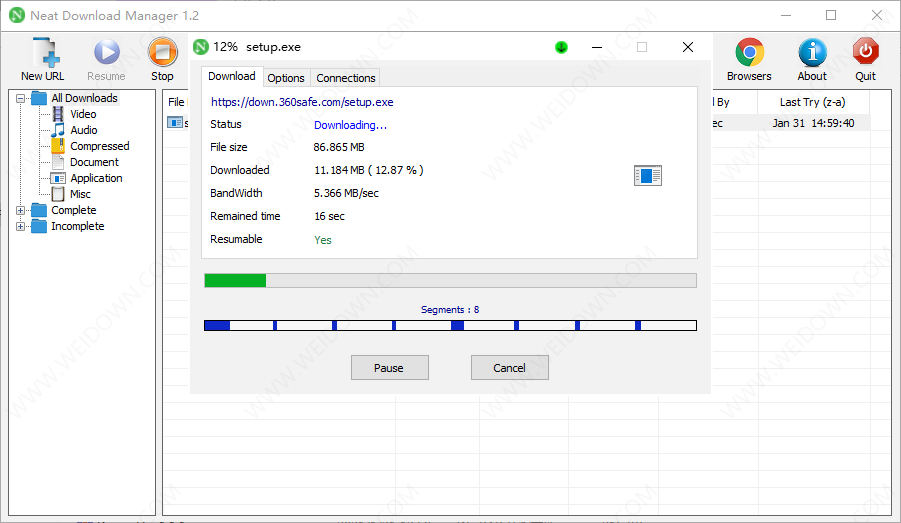The width and height of the screenshot is (901, 523).
Task: Click the Resume toolbar button
Action: (106, 60)
